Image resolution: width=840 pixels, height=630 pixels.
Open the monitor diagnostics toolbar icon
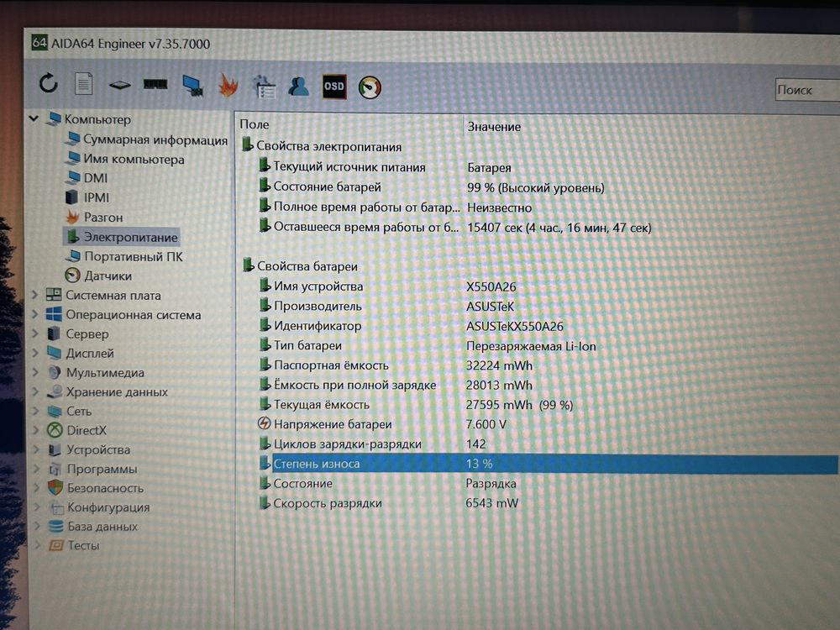(193, 85)
